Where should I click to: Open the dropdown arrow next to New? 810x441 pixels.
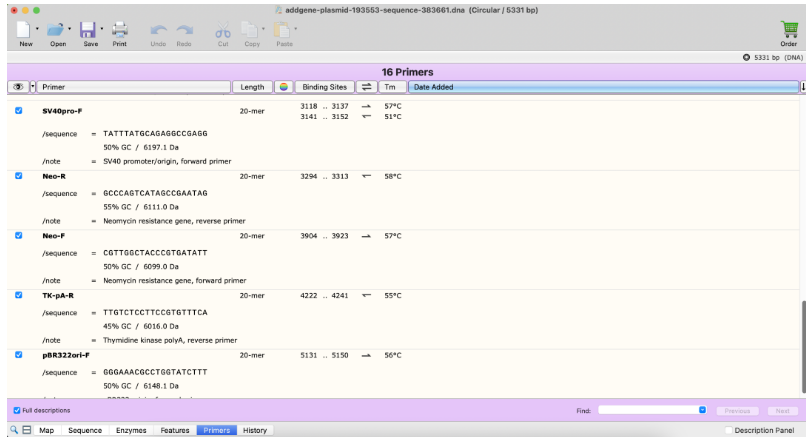(37, 29)
